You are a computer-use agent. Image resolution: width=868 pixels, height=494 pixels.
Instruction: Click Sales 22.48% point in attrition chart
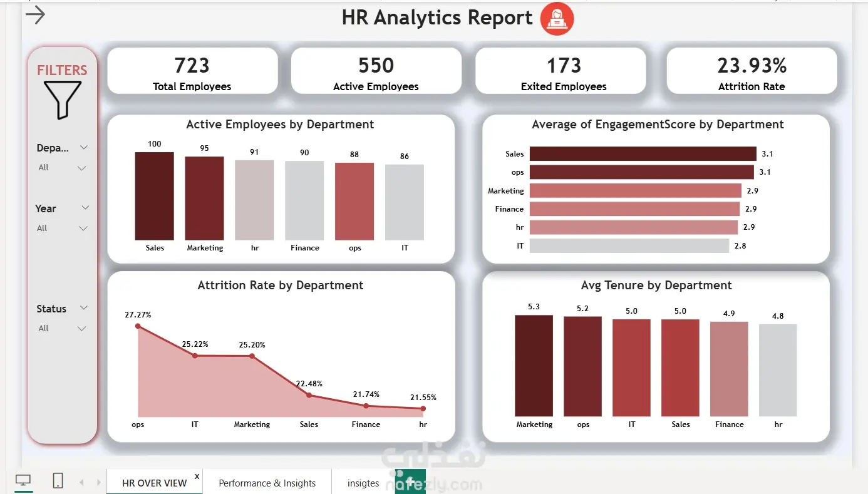pos(309,395)
